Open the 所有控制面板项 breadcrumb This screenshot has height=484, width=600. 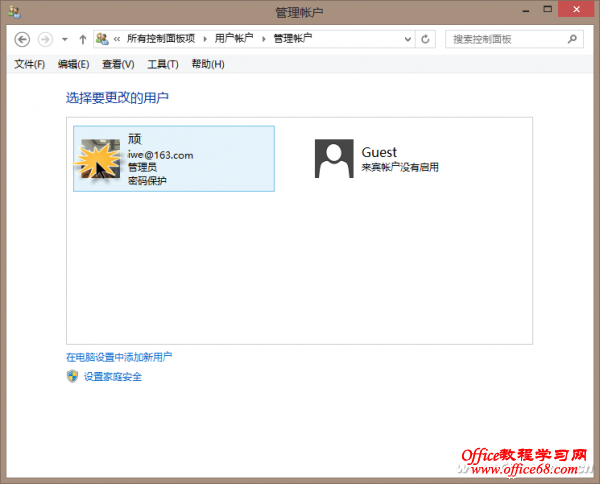click(x=161, y=39)
